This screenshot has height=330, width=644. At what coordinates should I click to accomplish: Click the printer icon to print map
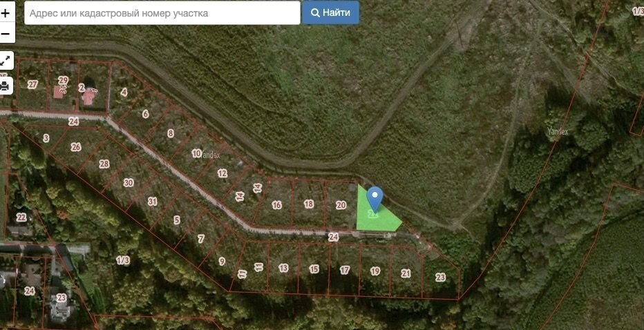(5, 86)
